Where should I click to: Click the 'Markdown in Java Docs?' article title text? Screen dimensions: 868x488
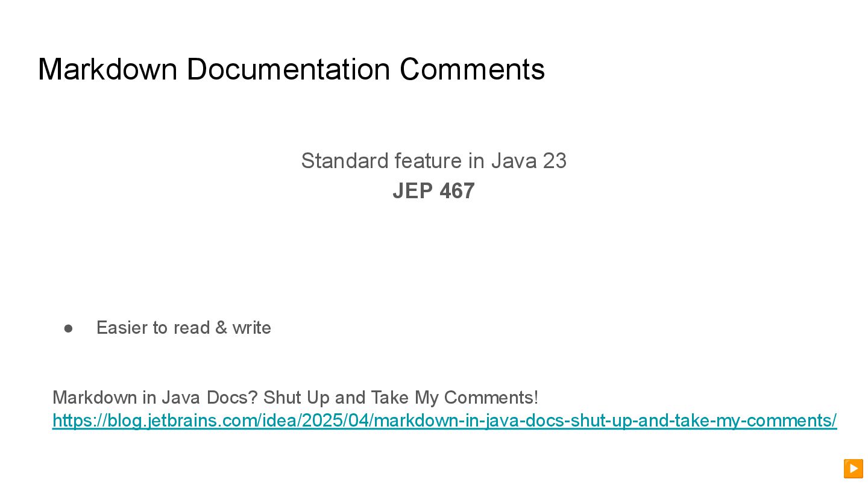(x=155, y=398)
